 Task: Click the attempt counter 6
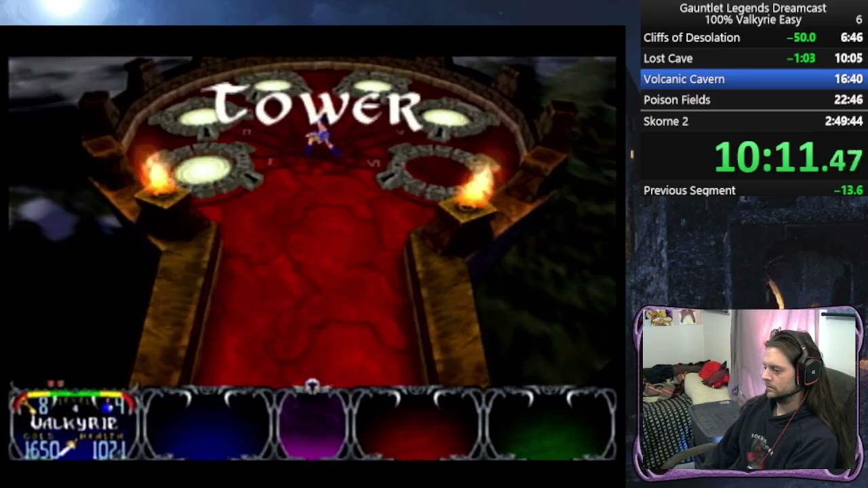(859, 20)
